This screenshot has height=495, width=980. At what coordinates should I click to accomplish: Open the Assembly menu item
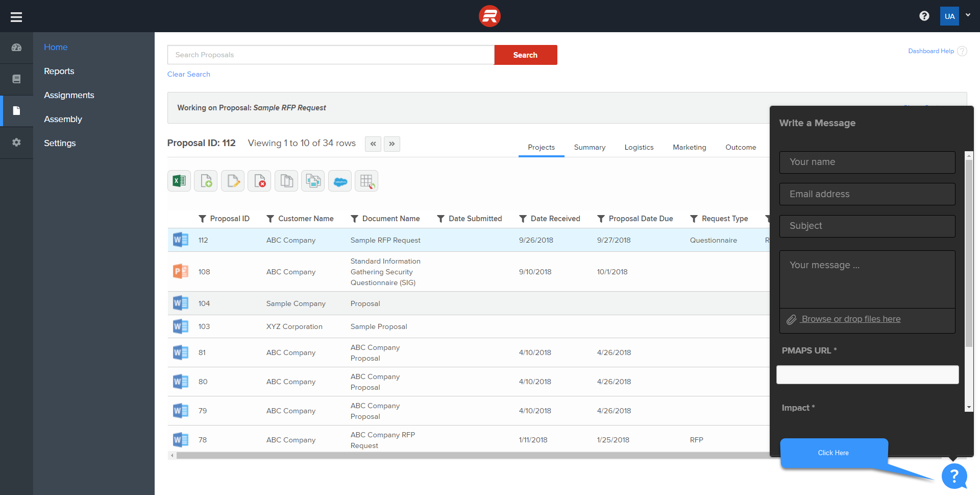pos(63,119)
